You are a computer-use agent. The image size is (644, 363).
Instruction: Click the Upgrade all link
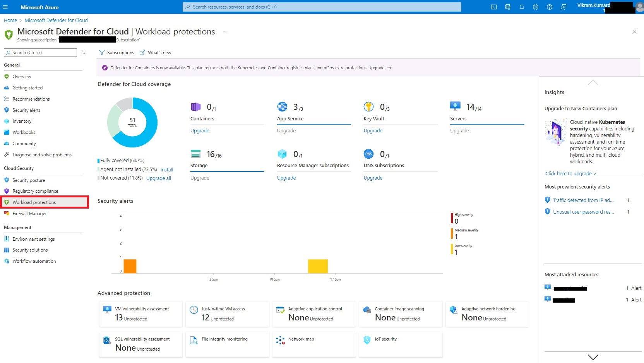pyautogui.click(x=159, y=178)
